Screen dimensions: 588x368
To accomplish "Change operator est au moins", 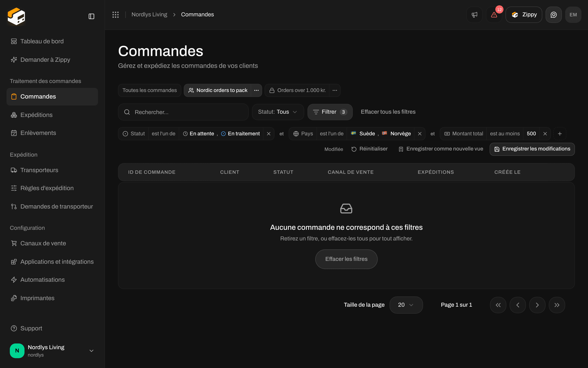I will coord(505,134).
